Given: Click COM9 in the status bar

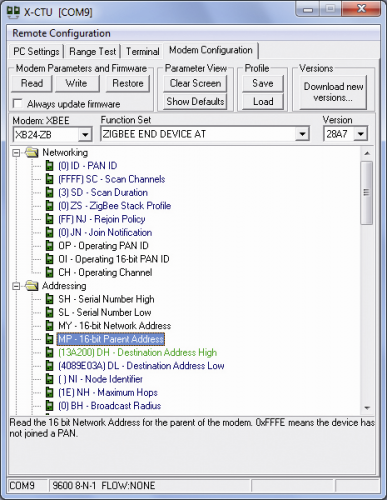Looking at the screenshot, I should click(x=22, y=485).
